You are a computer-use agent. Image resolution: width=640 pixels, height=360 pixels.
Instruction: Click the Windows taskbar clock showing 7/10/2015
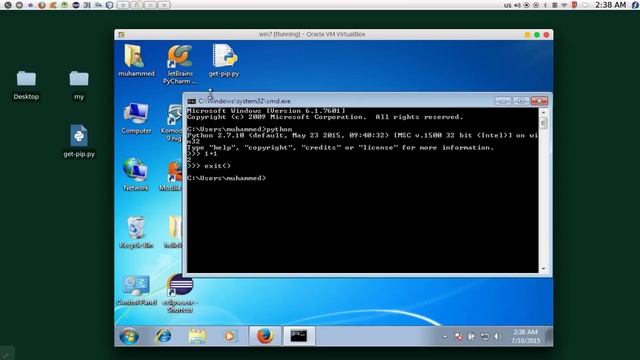[526, 336]
